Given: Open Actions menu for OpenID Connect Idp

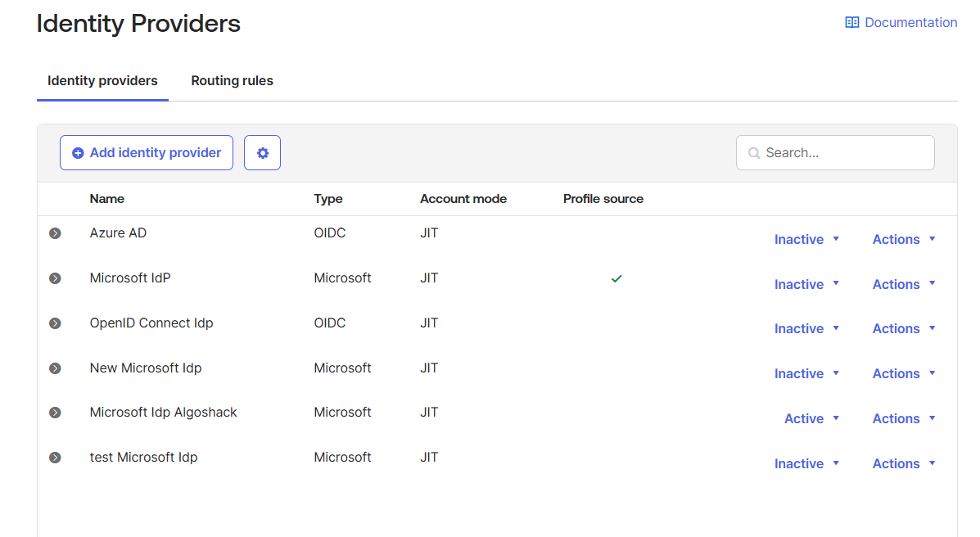Looking at the screenshot, I should coord(903,328).
